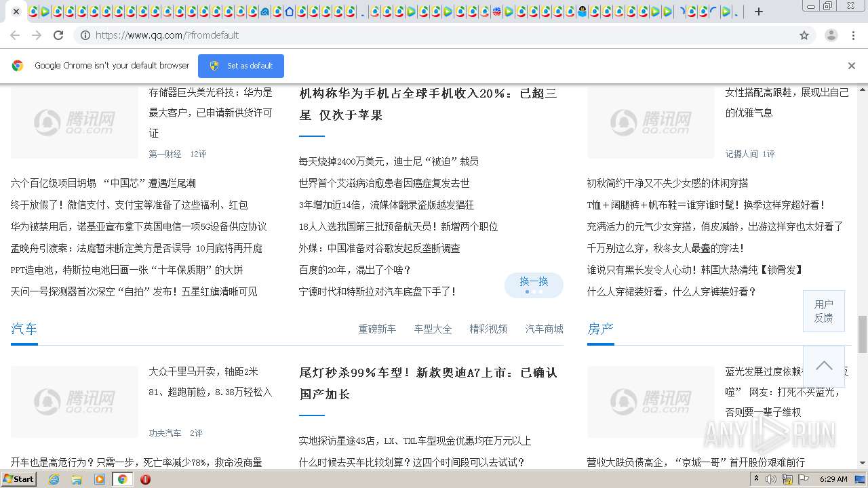
Task: Show hidden system tray icons
Action: (x=757, y=479)
